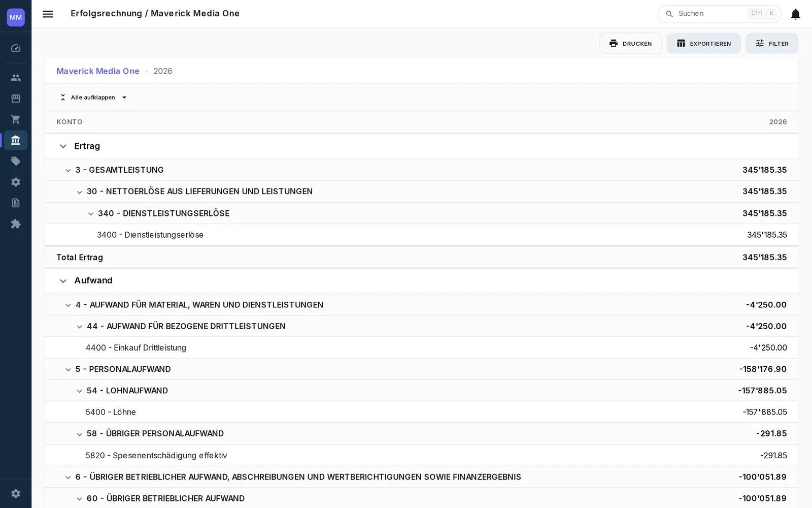
Task: Open the puzzle piece extensions icon
Action: point(16,224)
